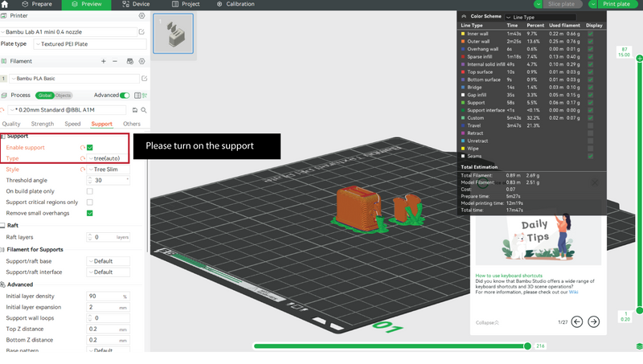Adjust vertical layer slider top handle
Viewport: 643px width, 364px height.
click(x=639, y=59)
